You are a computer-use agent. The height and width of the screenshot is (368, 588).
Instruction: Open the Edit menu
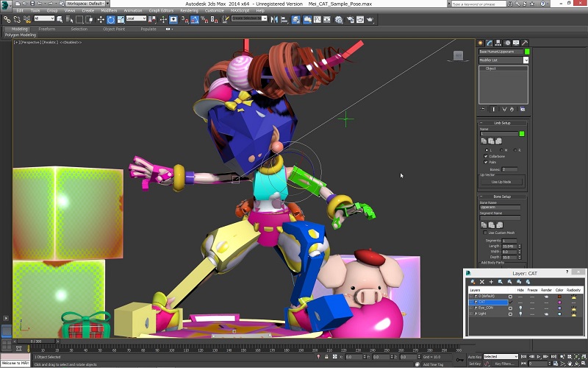(x=20, y=10)
